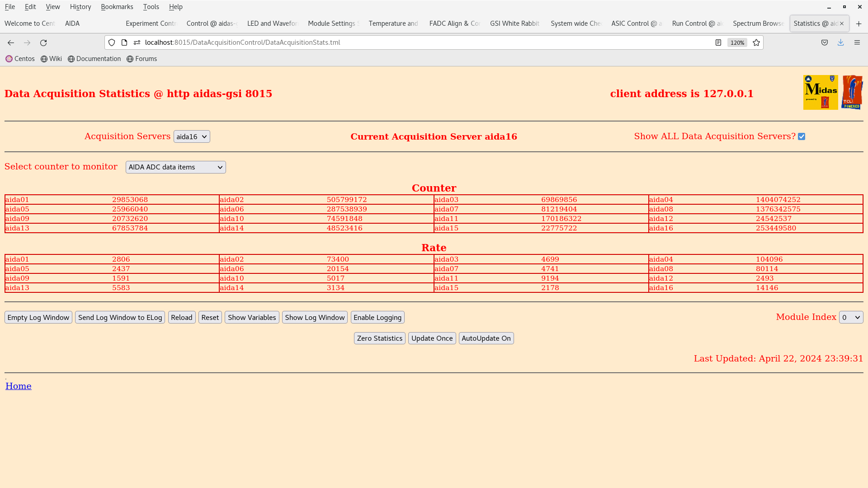Open the Bookmarks menu

117,7
